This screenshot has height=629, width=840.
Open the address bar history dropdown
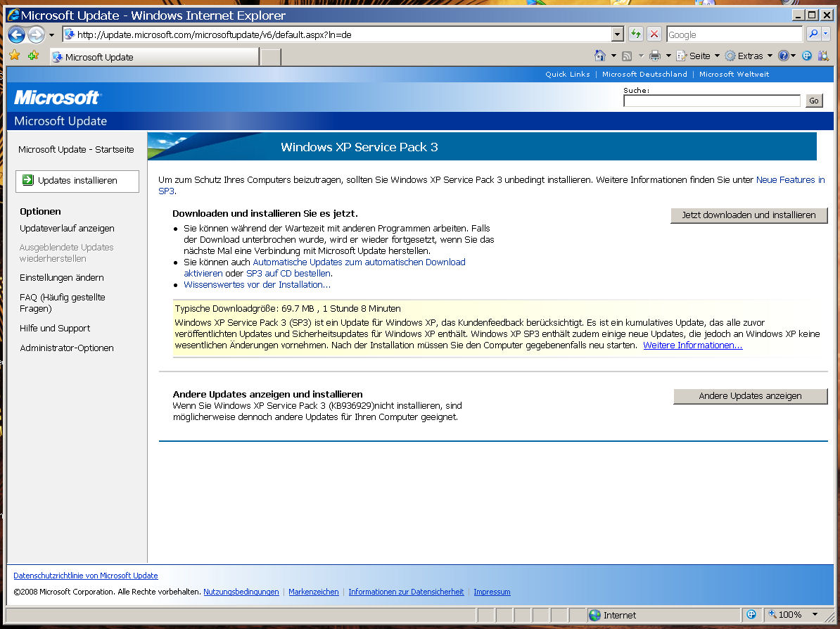click(x=618, y=34)
